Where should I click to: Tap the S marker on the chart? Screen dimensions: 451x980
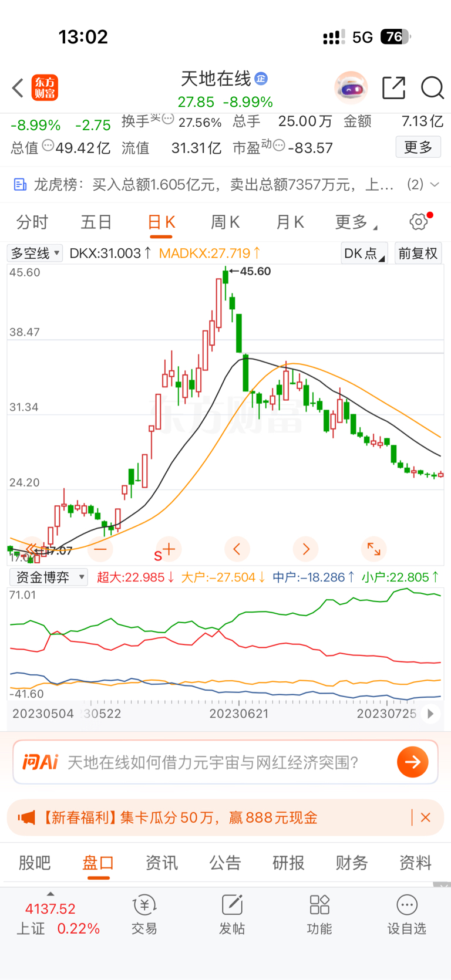pos(158,555)
